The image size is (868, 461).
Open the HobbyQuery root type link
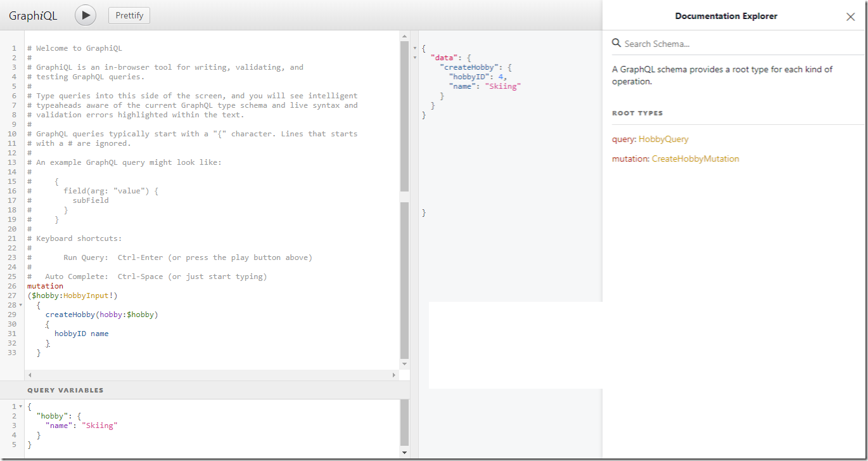(663, 139)
